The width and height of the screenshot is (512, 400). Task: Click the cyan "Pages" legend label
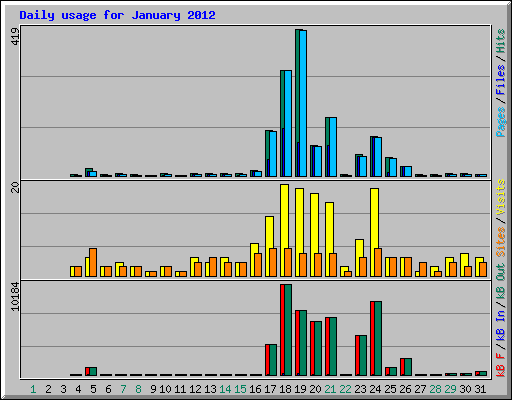click(501, 122)
